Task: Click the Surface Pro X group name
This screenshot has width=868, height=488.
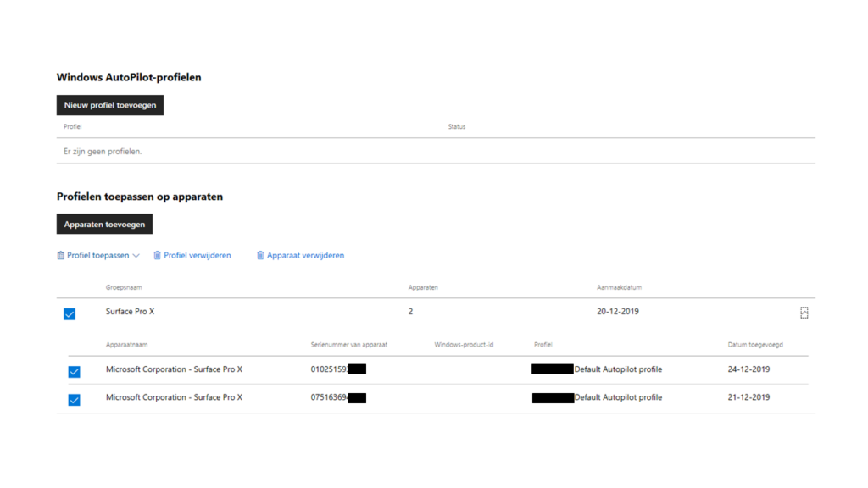Action: [130, 312]
